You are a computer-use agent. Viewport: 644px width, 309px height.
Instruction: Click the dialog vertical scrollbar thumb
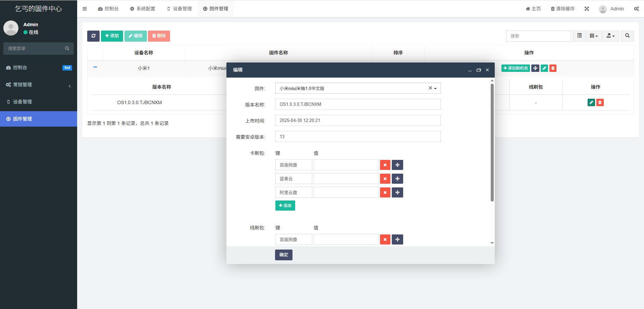492,142
